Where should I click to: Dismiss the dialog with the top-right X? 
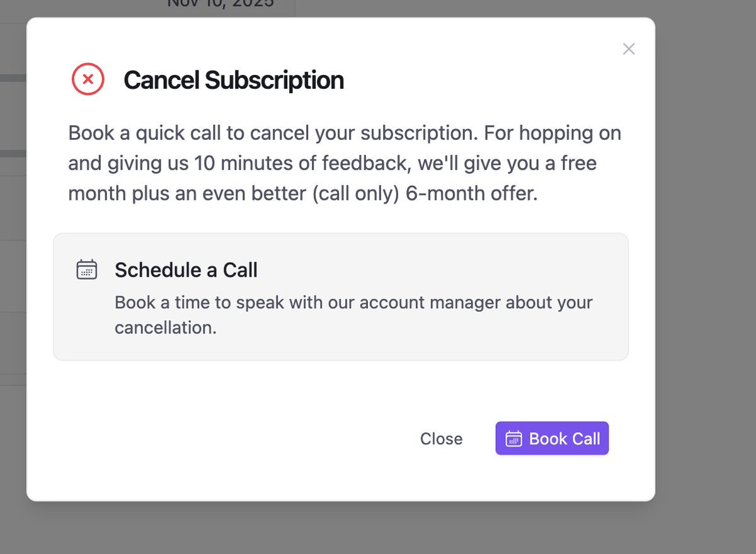pos(628,49)
